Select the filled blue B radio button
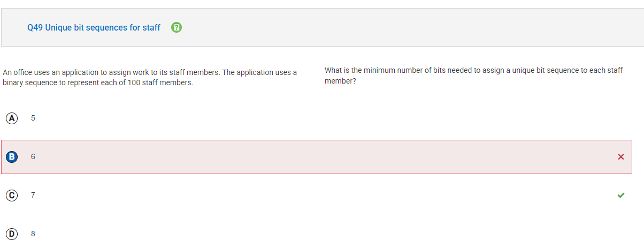This screenshot has height=248, width=644. click(12, 157)
